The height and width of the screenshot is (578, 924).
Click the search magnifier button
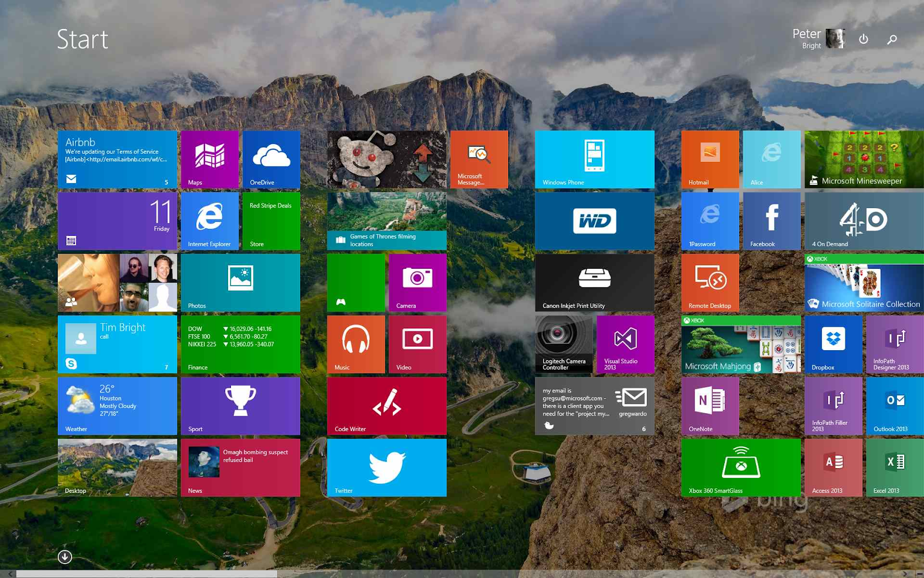[892, 39]
